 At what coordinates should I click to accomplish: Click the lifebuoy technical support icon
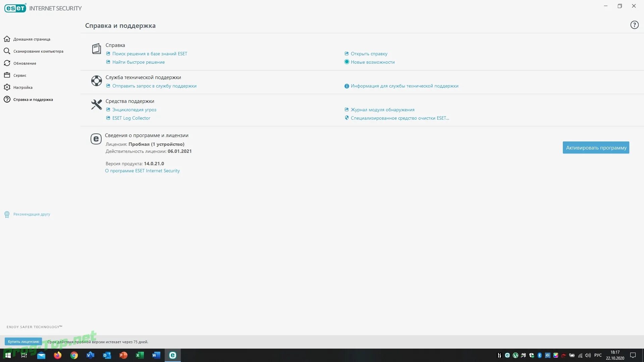click(97, 81)
